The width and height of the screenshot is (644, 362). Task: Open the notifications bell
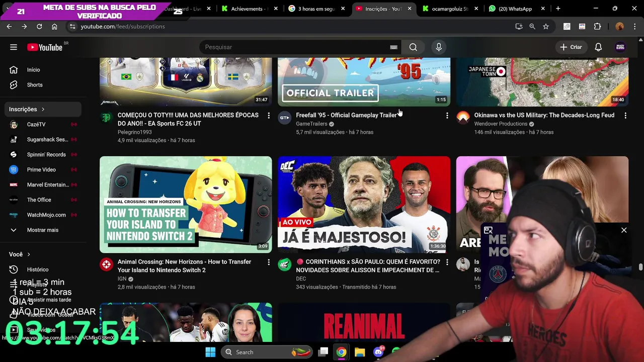coord(598,47)
